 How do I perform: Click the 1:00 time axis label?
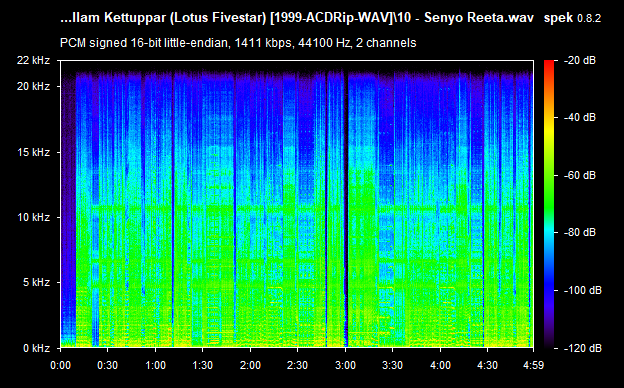155,365
